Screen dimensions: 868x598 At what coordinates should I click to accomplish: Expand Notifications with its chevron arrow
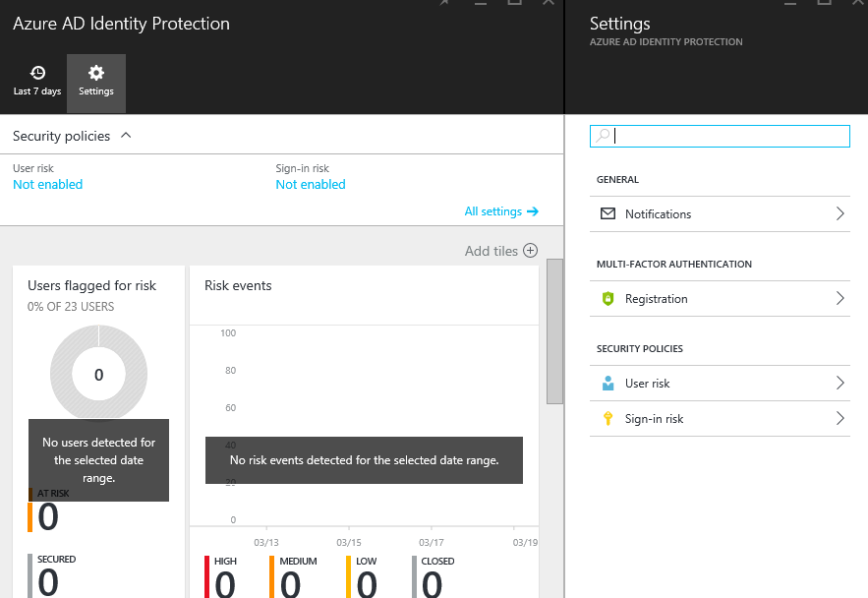click(840, 213)
